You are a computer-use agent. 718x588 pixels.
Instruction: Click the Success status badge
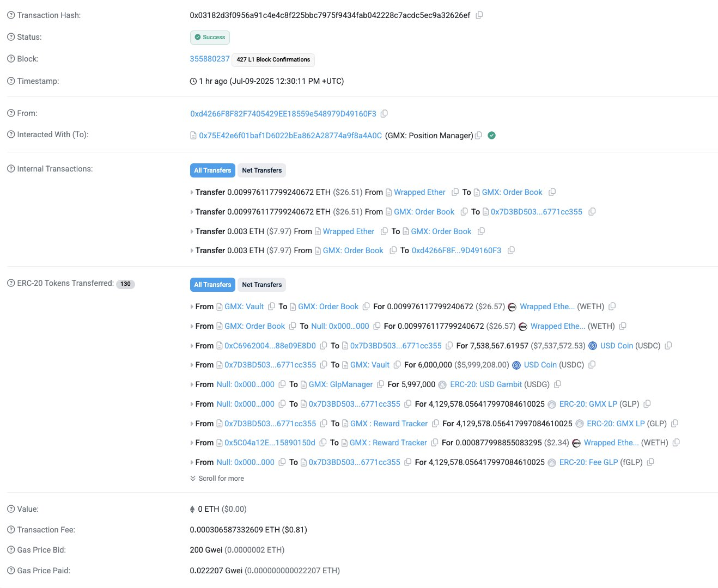(x=210, y=38)
